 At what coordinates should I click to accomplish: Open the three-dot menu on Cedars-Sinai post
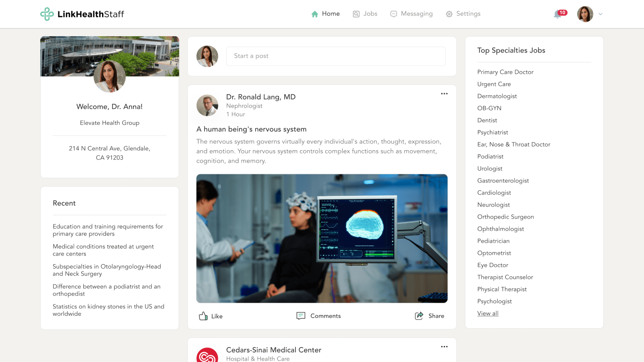[444, 347]
